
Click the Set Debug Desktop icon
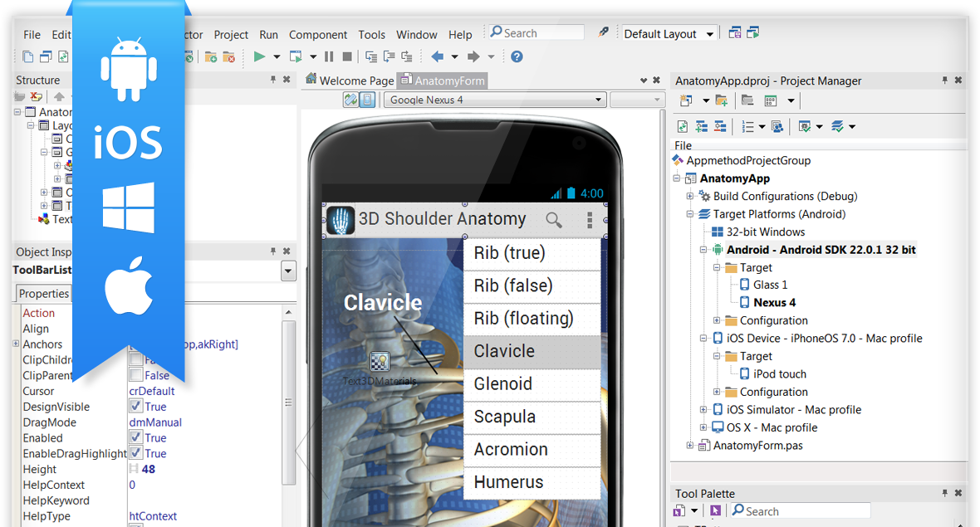pos(753,32)
